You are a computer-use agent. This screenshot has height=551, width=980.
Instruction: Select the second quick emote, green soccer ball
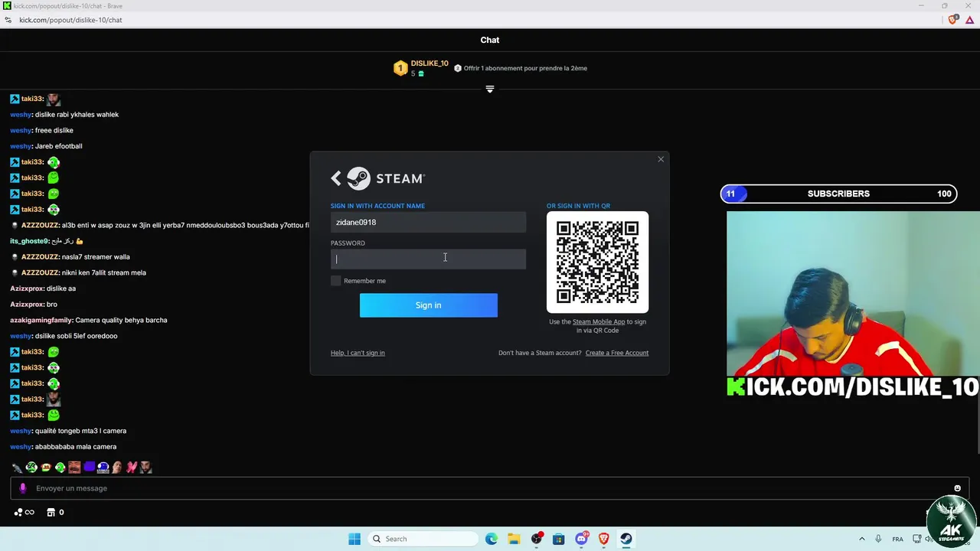[31, 468]
